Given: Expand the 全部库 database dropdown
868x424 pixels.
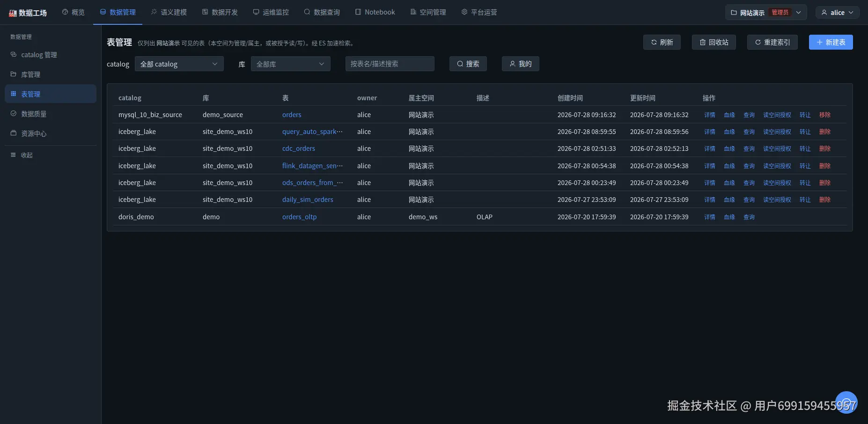Looking at the screenshot, I should click(x=291, y=64).
